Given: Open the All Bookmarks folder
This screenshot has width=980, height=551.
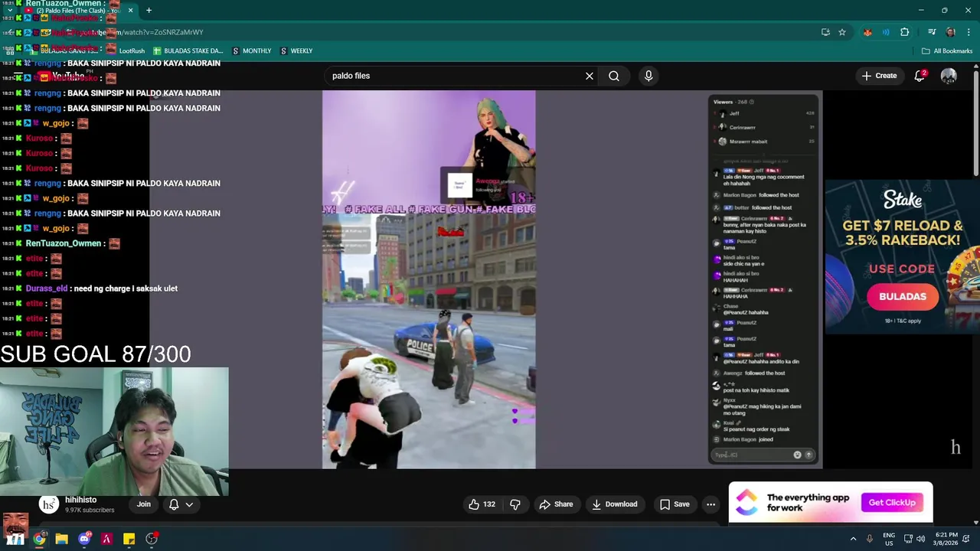Looking at the screenshot, I should pos(947,51).
